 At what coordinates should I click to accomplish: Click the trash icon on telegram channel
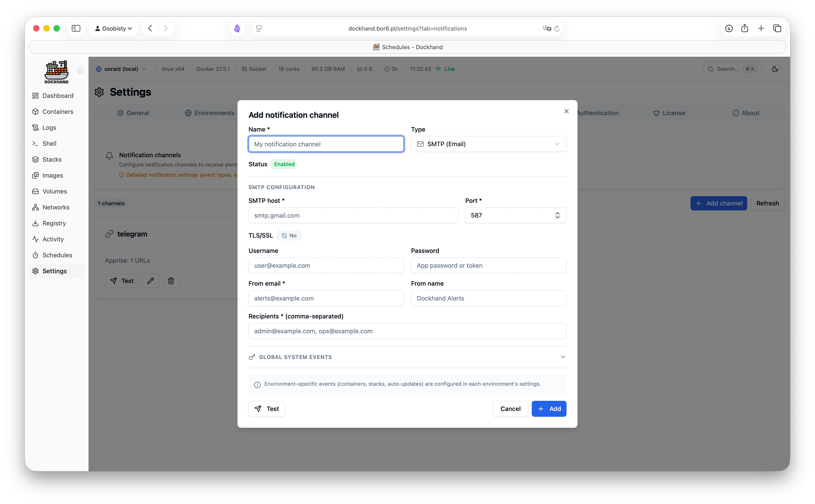(x=171, y=281)
